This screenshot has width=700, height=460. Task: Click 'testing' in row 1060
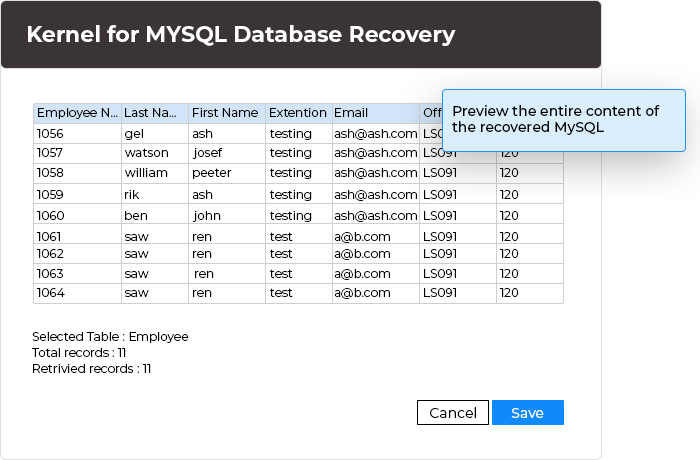point(299,215)
